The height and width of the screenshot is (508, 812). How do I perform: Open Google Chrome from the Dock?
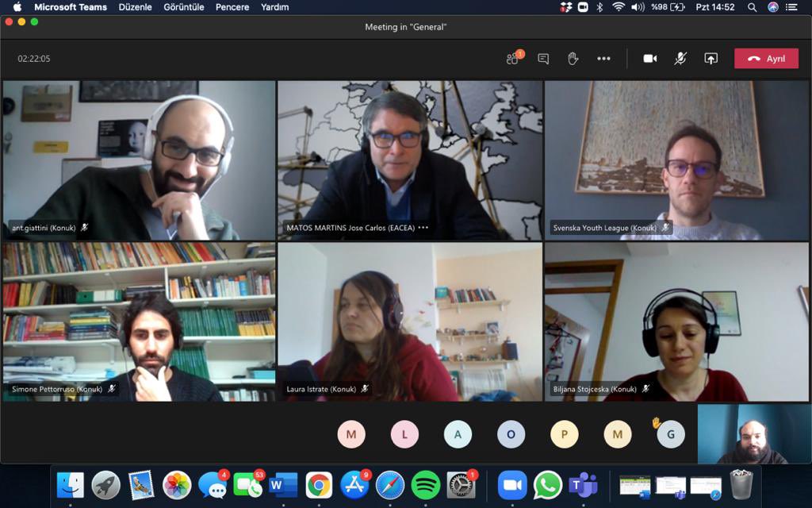[319, 485]
